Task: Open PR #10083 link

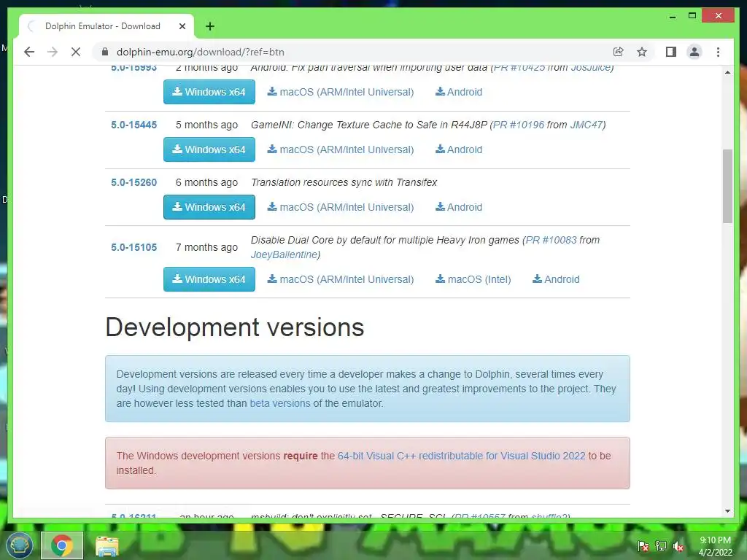Action: (551, 240)
